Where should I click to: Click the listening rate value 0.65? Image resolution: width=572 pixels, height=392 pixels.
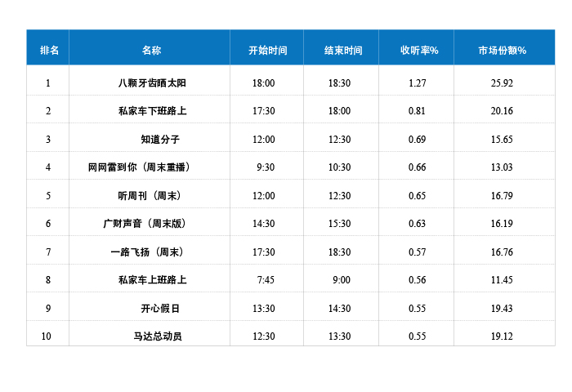(417, 195)
